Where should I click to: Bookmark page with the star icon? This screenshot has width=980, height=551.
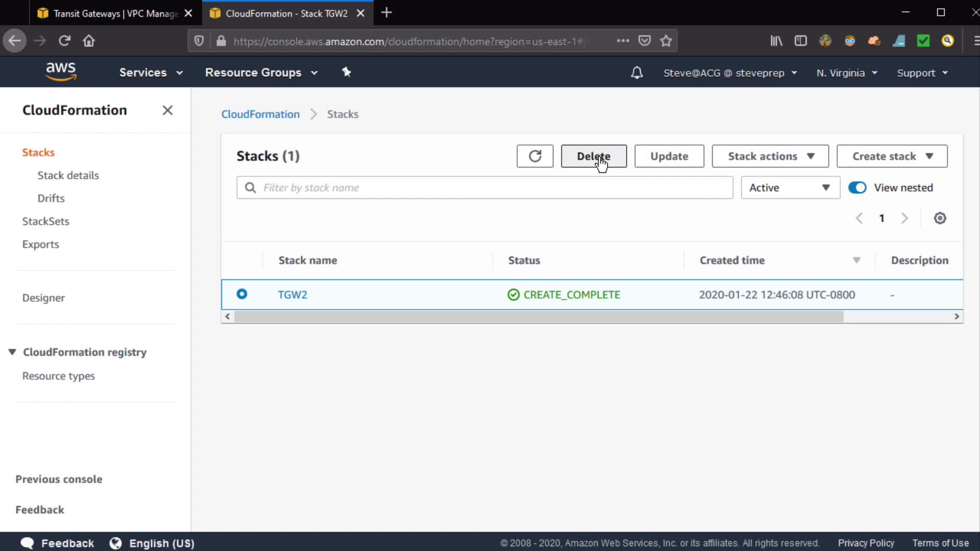tap(666, 41)
